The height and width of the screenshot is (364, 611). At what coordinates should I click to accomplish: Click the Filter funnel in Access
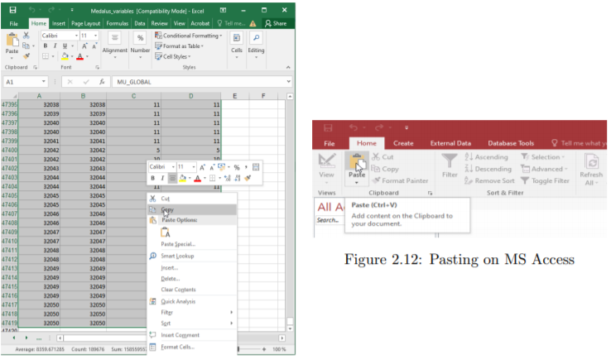(x=450, y=165)
